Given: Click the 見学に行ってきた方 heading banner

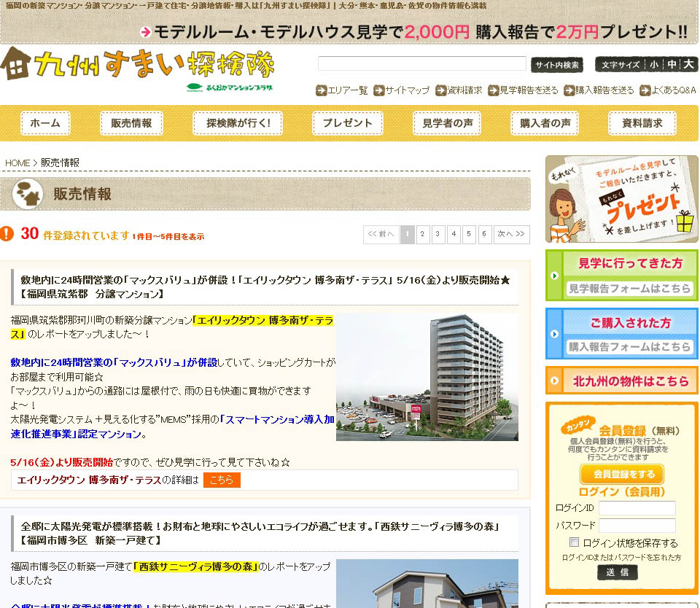Looking at the screenshot, I should coord(630,263).
